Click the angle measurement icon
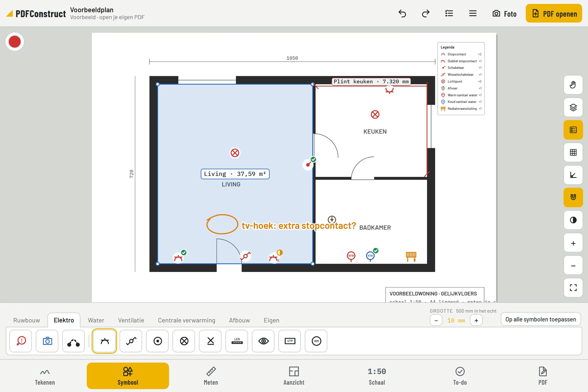This screenshot has width=588, height=392. (x=573, y=175)
